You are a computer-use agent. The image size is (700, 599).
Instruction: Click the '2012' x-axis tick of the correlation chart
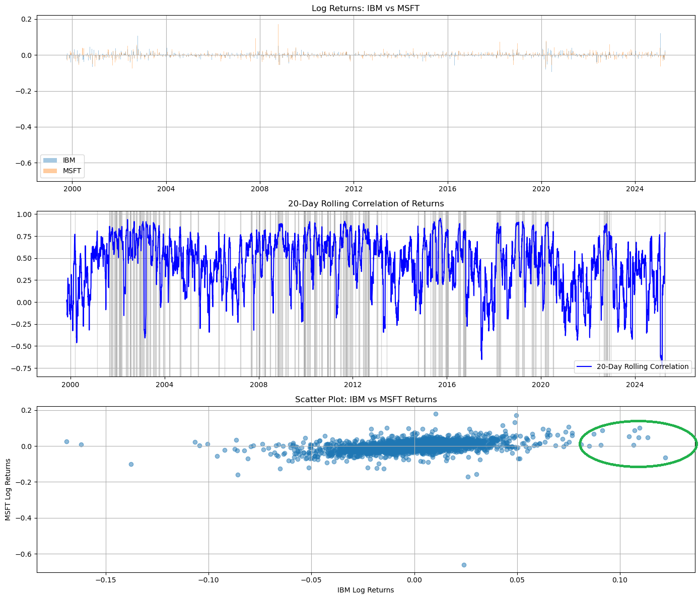point(354,385)
